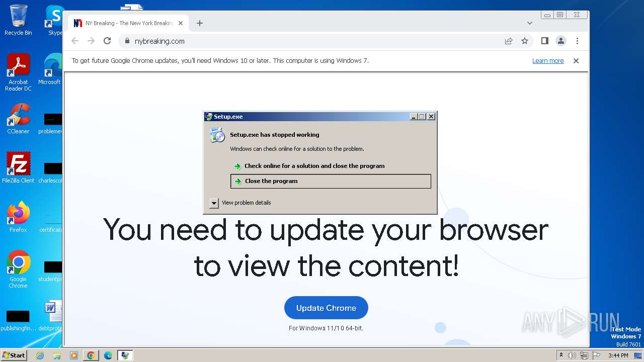Click the 'Setup.exe has stopped working' text

[275, 135]
